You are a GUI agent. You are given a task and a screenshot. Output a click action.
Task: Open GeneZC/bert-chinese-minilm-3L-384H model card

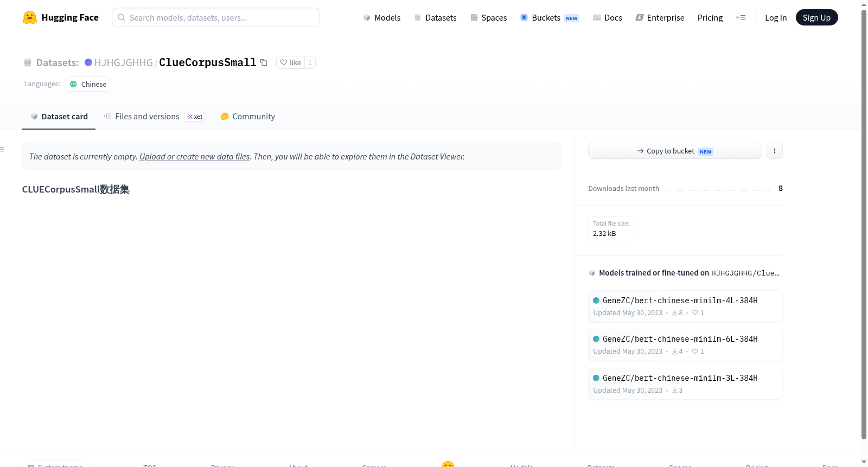(x=685, y=384)
